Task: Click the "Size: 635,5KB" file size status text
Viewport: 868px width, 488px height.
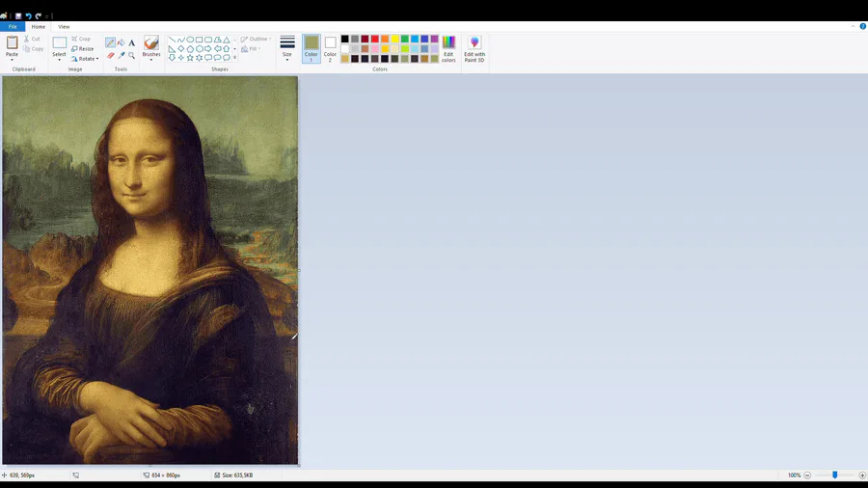Action: pos(237,475)
